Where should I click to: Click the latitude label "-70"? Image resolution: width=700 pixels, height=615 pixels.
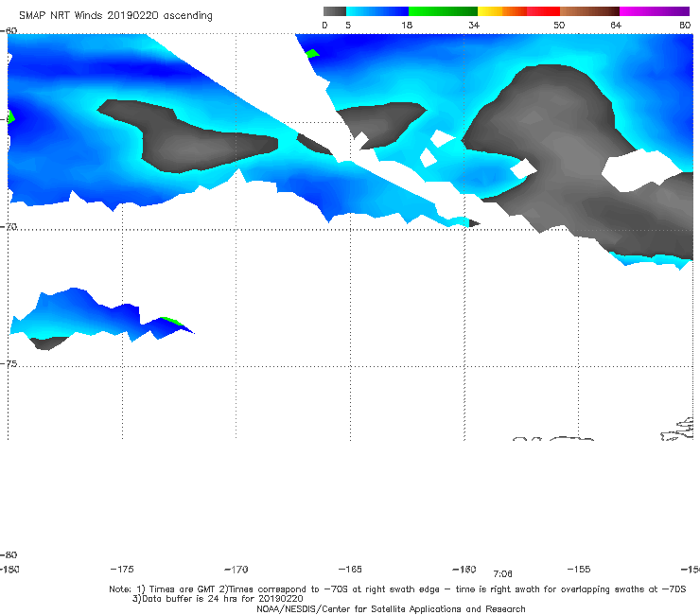point(9,227)
